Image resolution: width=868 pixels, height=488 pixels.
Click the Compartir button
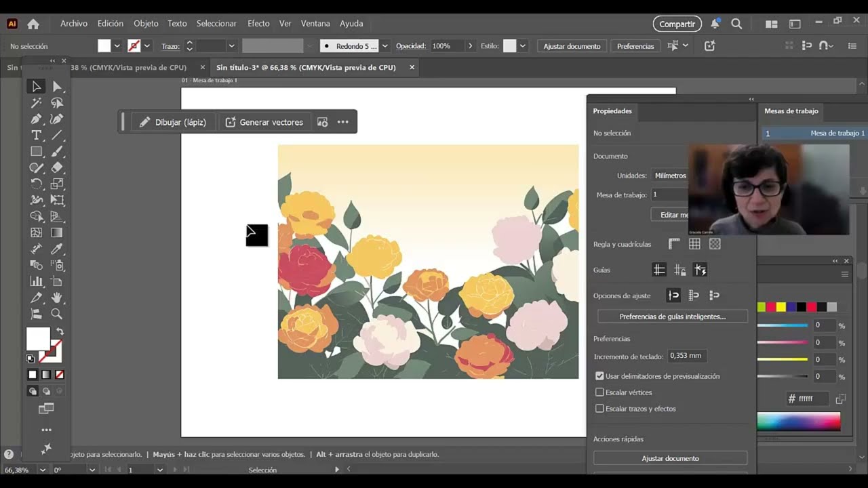click(x=677, y=24)
